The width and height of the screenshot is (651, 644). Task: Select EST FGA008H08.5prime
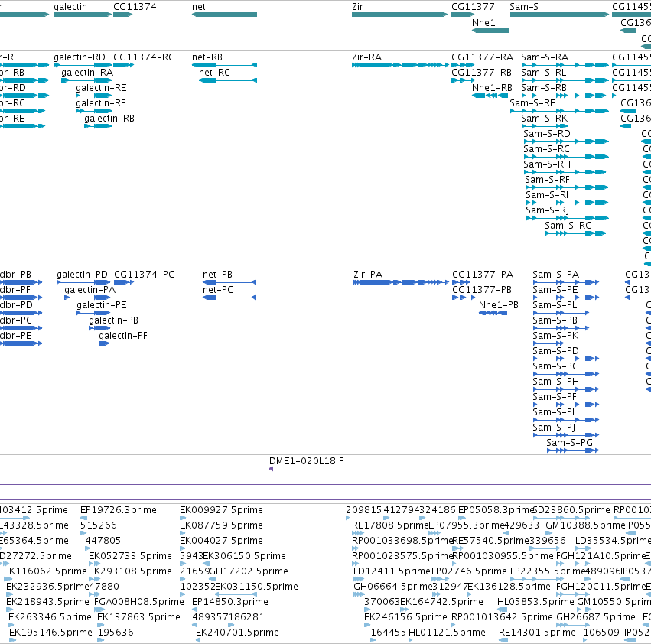(x=99, y=609)
